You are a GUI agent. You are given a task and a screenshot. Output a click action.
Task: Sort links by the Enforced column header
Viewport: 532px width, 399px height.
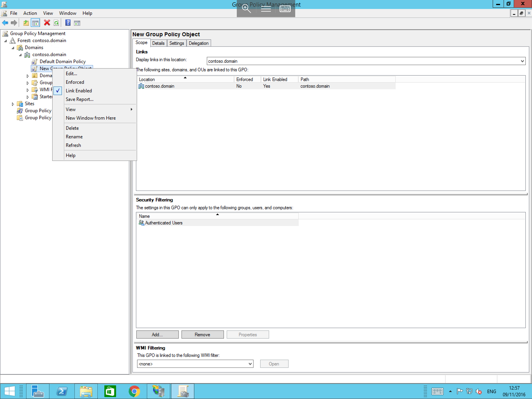[248, 79]
